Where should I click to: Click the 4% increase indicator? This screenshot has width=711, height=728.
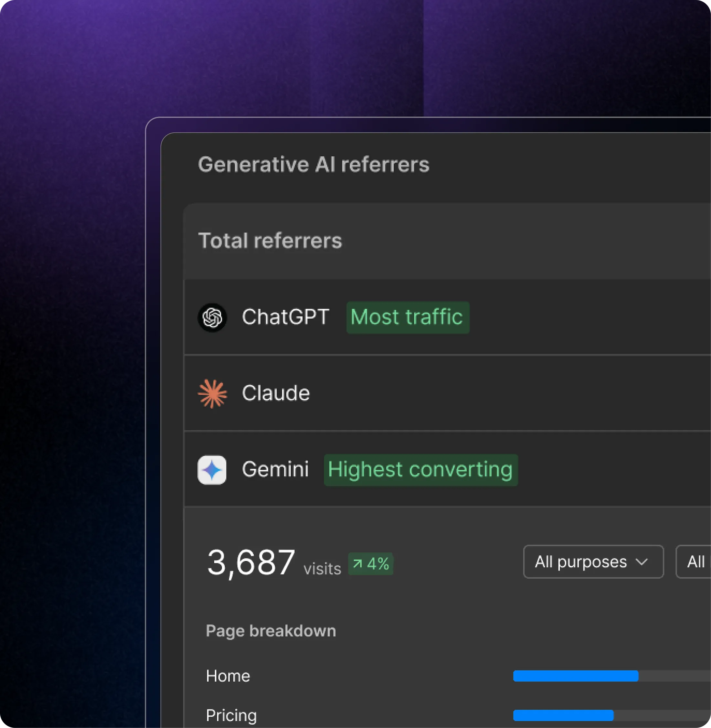[370, 564]
